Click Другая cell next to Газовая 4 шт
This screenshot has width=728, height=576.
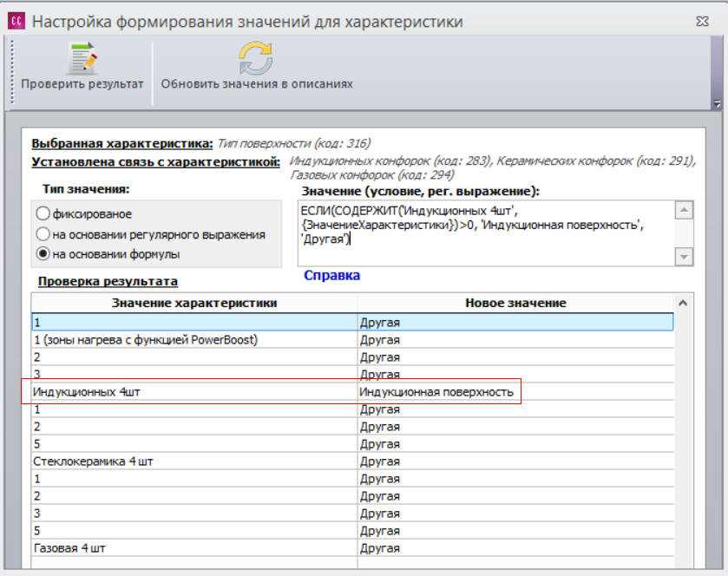(515, 548)
